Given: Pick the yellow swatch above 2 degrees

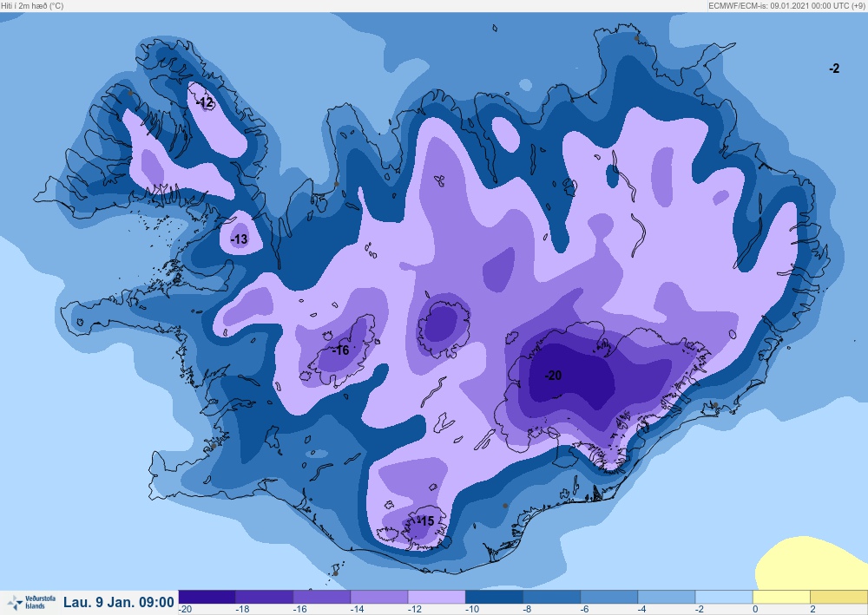Looking at the screenshot, I should (x=839, y=597).
